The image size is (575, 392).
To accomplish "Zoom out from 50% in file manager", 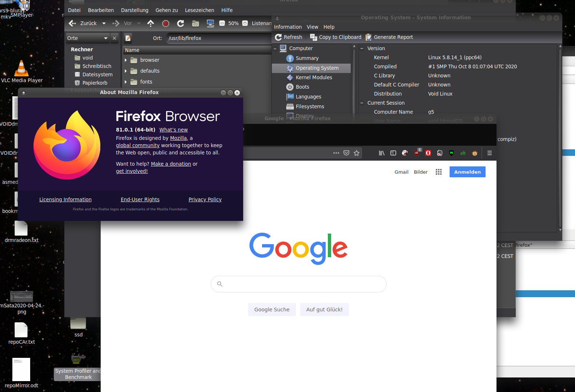I will [x=222, y=23].
